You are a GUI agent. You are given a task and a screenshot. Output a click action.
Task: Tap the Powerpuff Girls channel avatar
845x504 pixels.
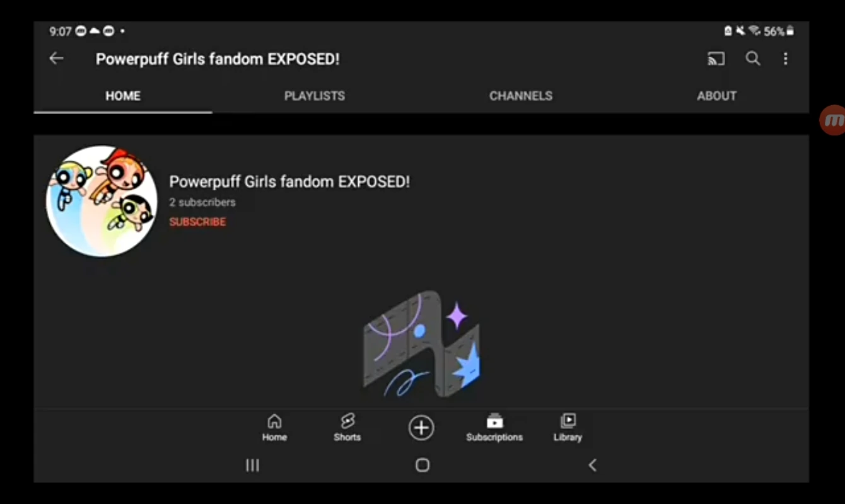click(102, 201)
